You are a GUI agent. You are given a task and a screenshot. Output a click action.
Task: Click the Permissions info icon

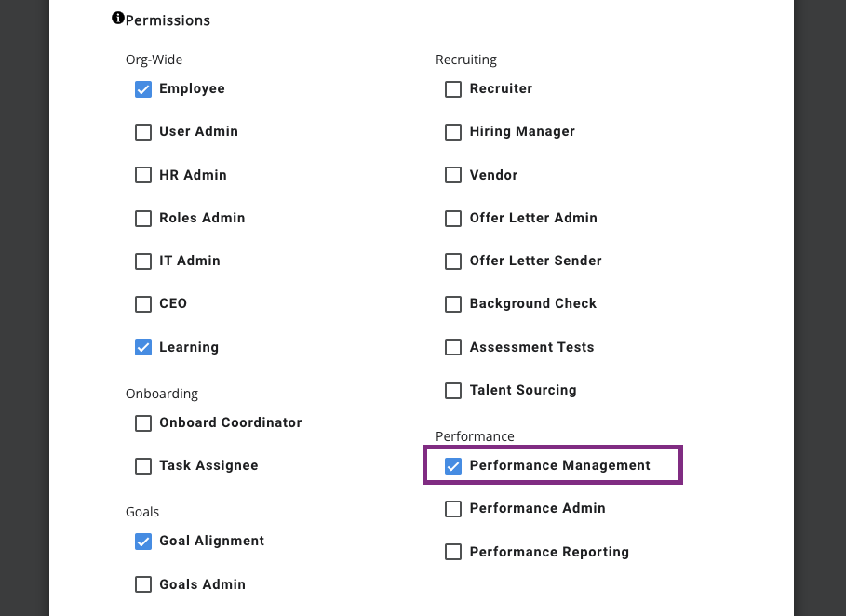[117, 19]
